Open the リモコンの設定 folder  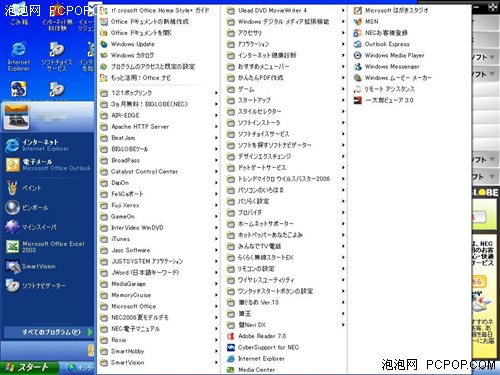286,269
